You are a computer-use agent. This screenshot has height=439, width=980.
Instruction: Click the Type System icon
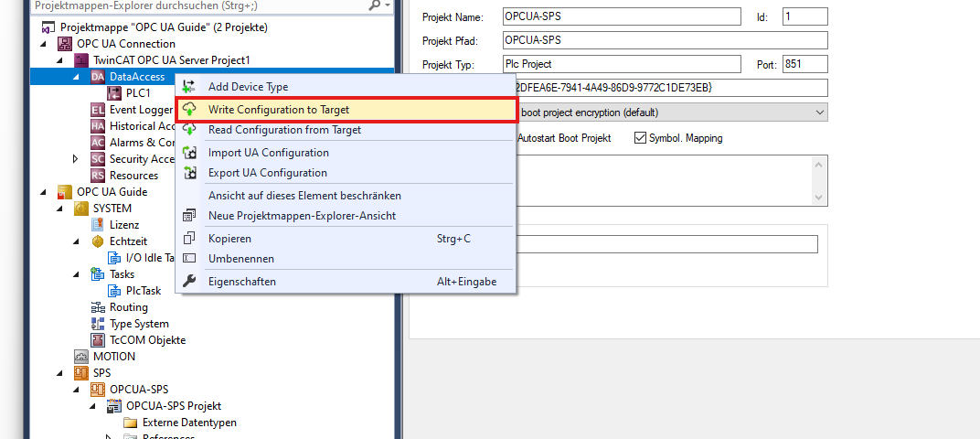point(98,324)
